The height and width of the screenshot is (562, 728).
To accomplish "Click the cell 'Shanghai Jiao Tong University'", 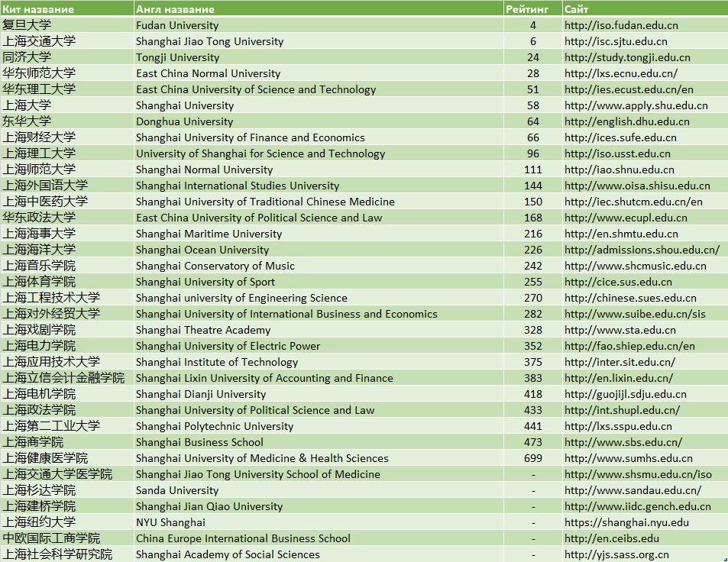I will [x=319, y=41].
